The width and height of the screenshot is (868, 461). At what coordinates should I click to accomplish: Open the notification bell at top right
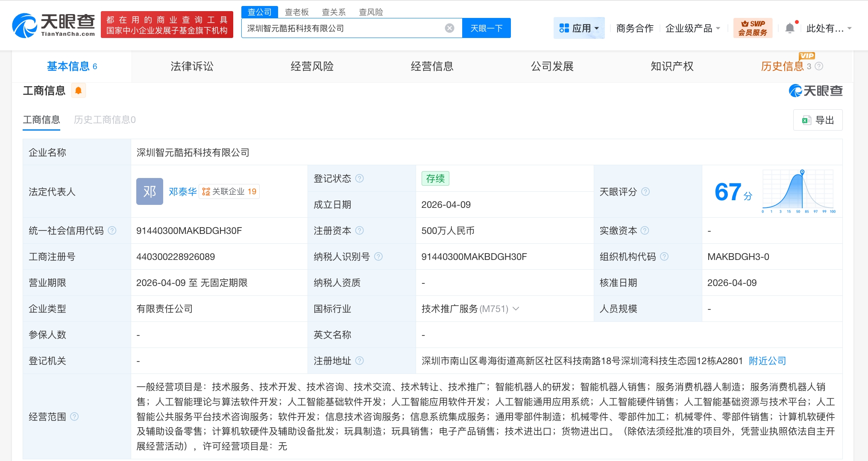(790, 27)
